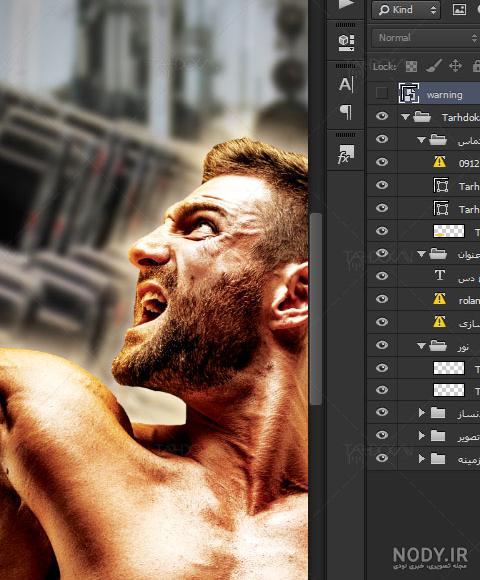Open the Paragraph panel icon

(346, 112)
